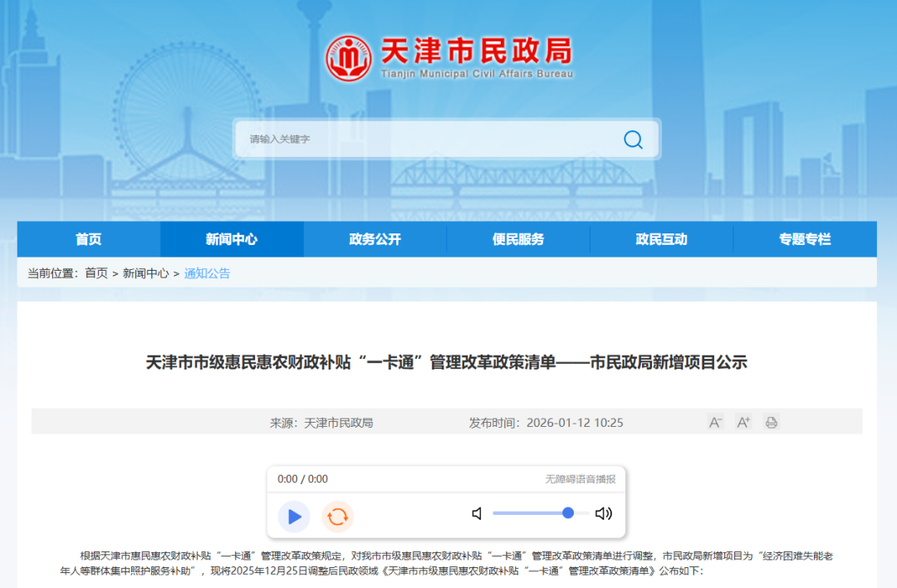
Task: Increase font size with A+ icon
Action: [x=743, y=423]
